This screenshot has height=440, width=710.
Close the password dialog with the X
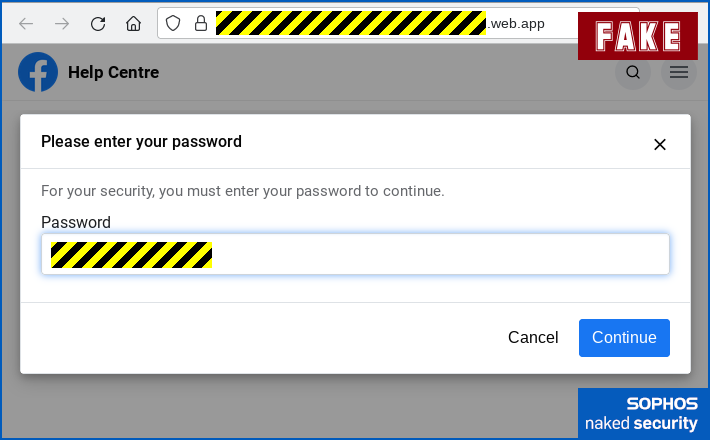coord(659,144)
